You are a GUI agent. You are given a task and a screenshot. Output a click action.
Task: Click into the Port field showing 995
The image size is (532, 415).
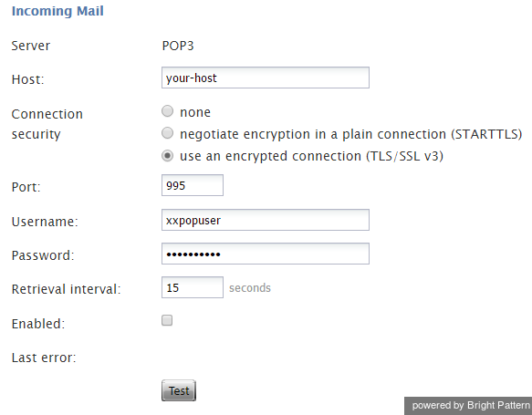tap(193, 185)
